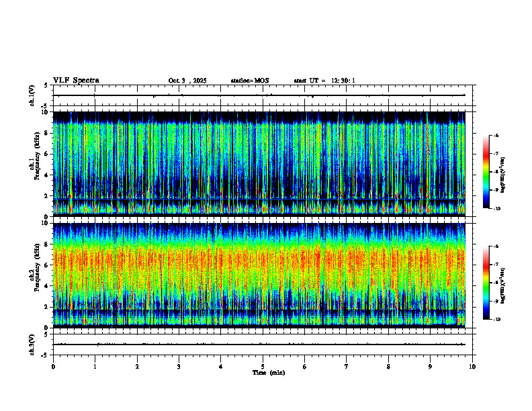Viewport: 532px width, 411px height.
Task: Click the "-9" label on ch.2 color scale
Action: click(x=496, y=301)
